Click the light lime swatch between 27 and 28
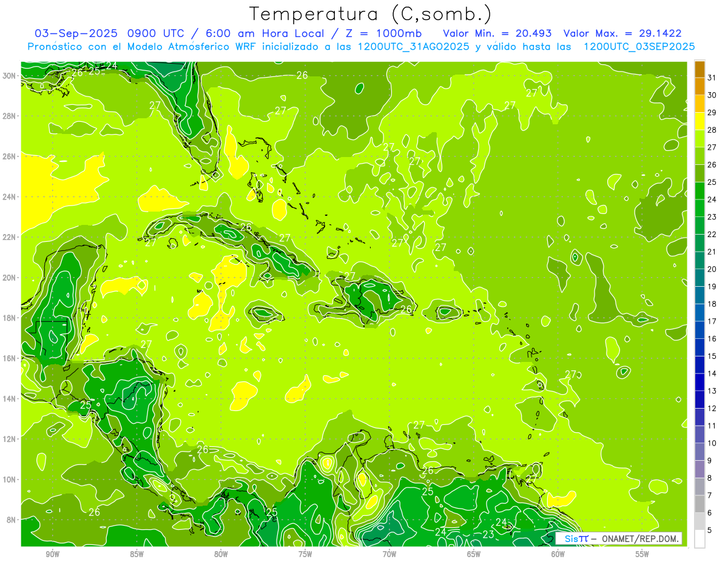The image size is (728, 562). pos(699,139)
